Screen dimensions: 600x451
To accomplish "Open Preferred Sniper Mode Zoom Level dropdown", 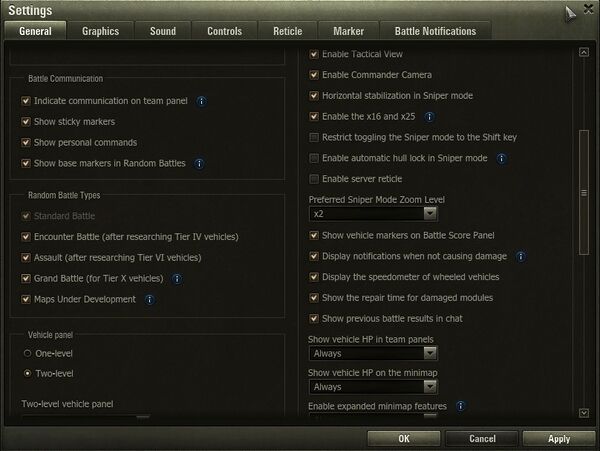I will (373, 214).
